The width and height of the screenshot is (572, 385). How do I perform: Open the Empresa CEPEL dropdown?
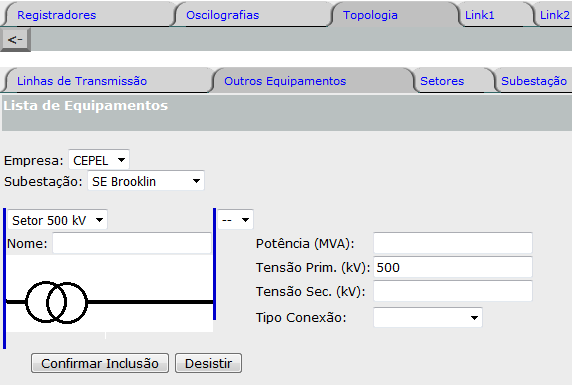99,160
